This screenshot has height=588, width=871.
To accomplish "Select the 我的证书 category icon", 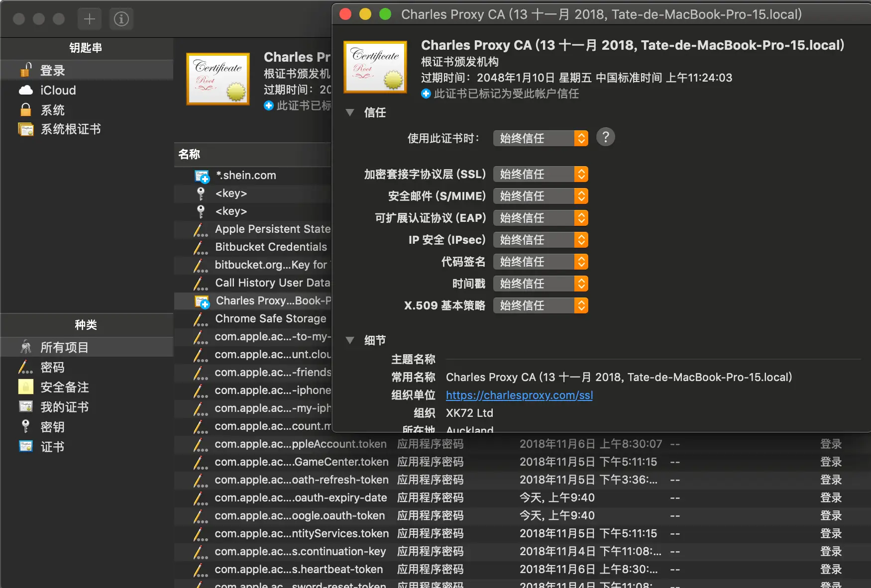I will [26, 406].
